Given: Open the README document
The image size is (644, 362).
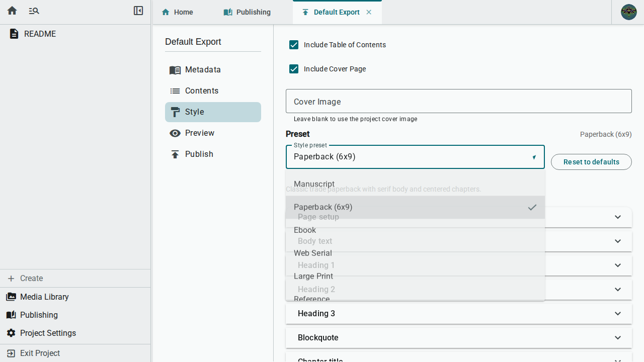Looking at the screenshot, I should click(x=75, y=34).
